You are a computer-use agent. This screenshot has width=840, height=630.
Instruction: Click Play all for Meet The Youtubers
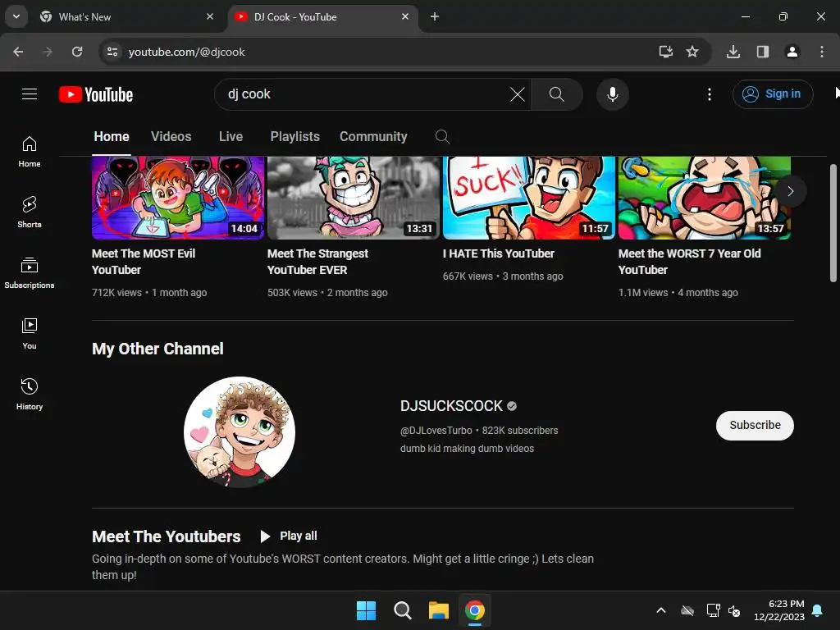289,536
